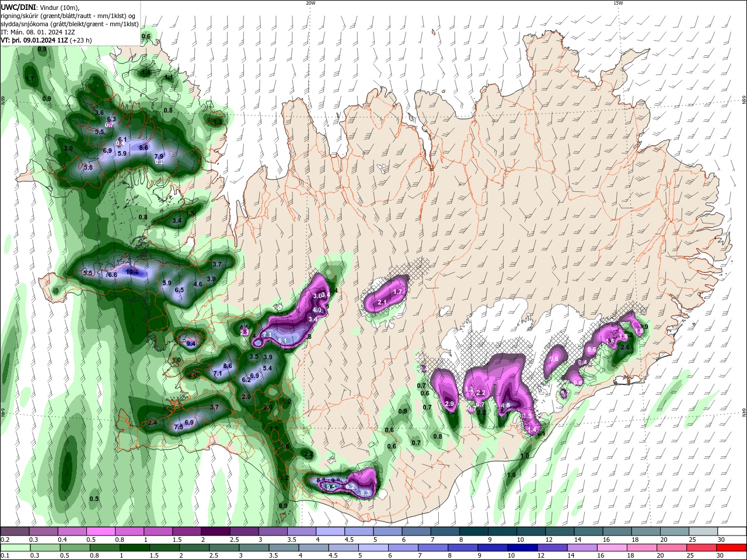Screen dimensions: 747x560
Task: Click the 4.5 snowfall value on the map
Action: click(x=506, y=405)
